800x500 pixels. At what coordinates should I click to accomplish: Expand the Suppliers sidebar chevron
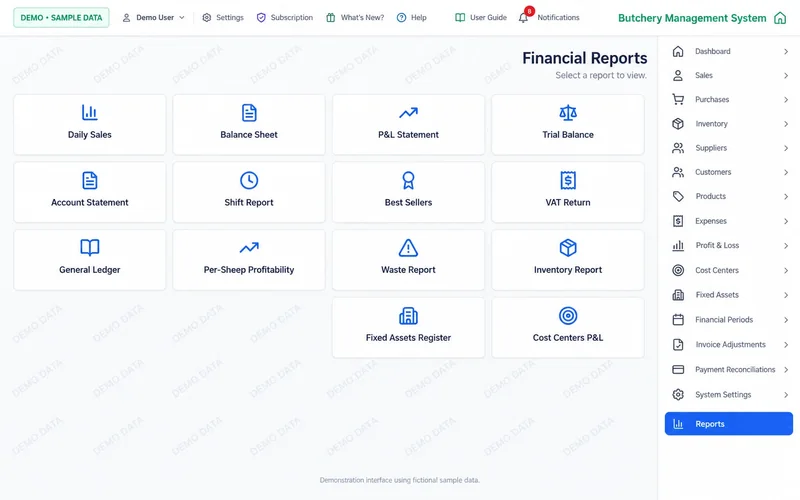click(x=786, y=148)
